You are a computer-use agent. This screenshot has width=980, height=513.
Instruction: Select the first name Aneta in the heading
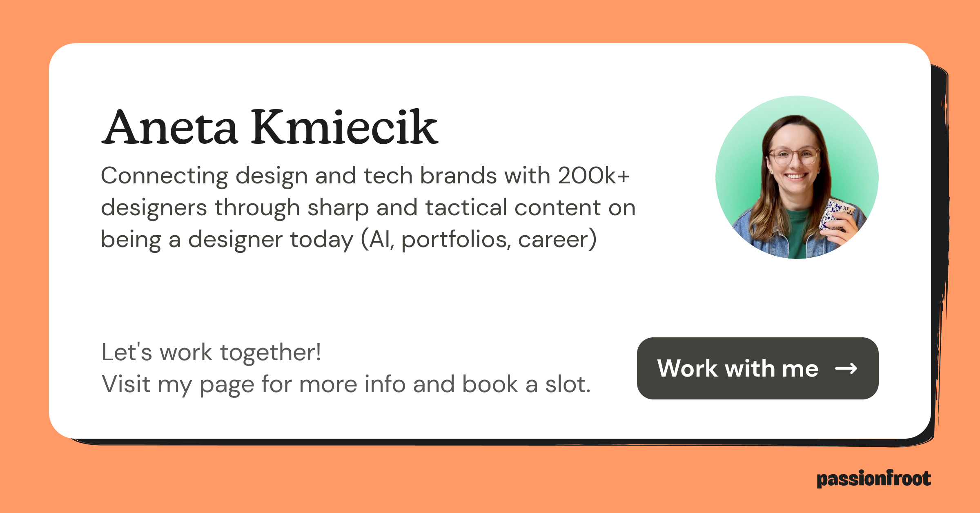pyautogui.click(x=169, y=127)
